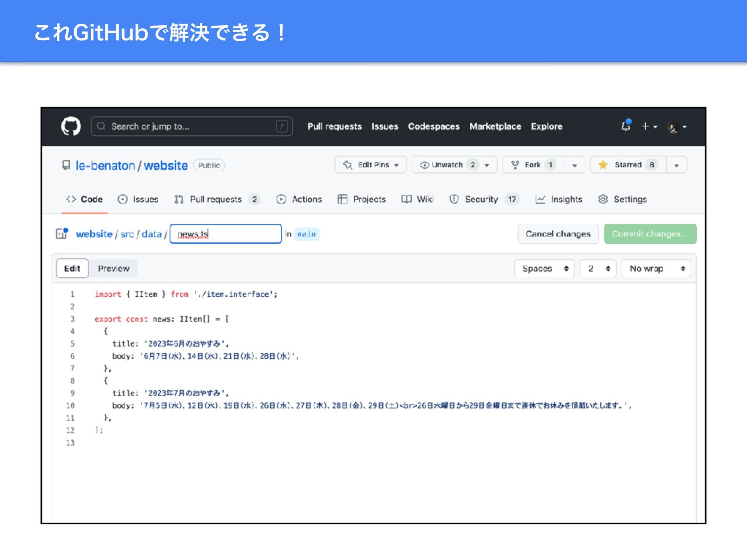Screen dimensions: 747x560
Task: Open the No wrap dropdown
Action: tap(656, 268)
